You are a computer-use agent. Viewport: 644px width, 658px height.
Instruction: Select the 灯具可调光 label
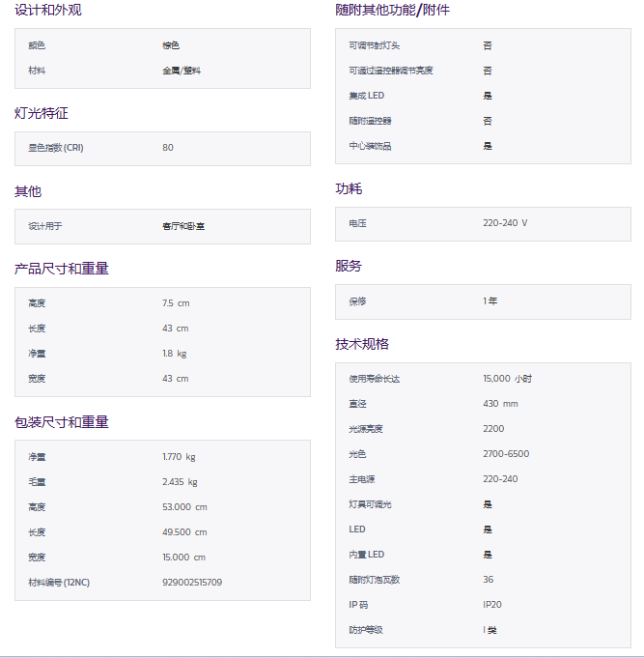[x=370, y=504]
